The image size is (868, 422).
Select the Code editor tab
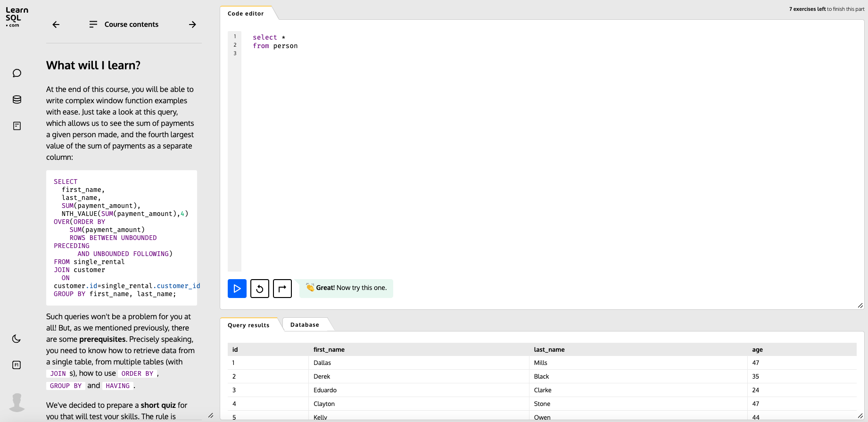pyautogui.click(x=246, y=14)
